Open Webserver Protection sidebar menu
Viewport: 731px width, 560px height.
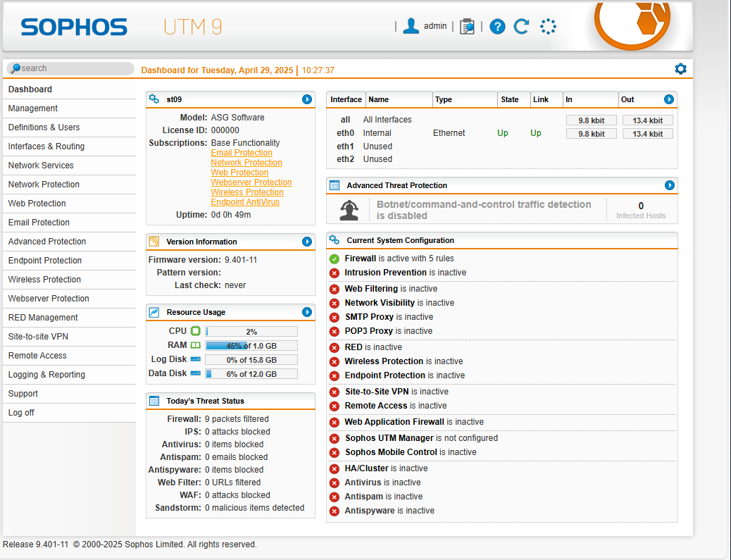click(70, 299)
